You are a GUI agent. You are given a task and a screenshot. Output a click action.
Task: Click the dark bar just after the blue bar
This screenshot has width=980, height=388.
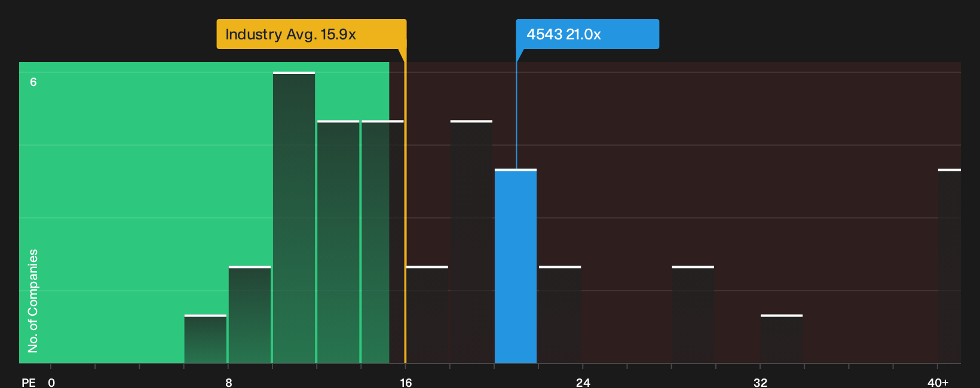[560, 315]
